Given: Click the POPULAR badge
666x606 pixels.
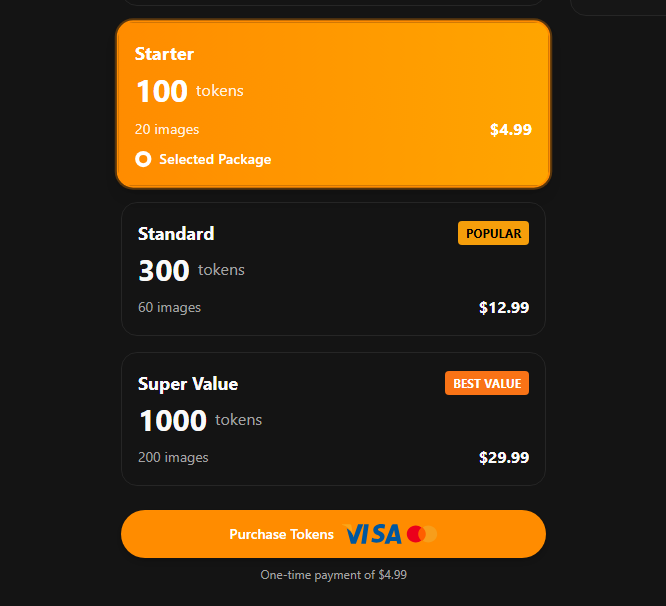Looking at the screenshot, I should click(x=493, y=233).
